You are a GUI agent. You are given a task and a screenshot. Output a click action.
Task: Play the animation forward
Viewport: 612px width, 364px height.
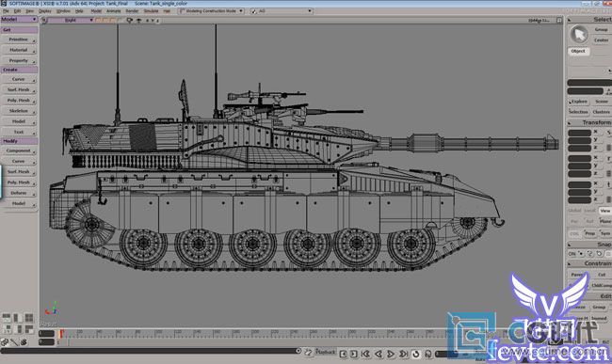tap(391, 354)
